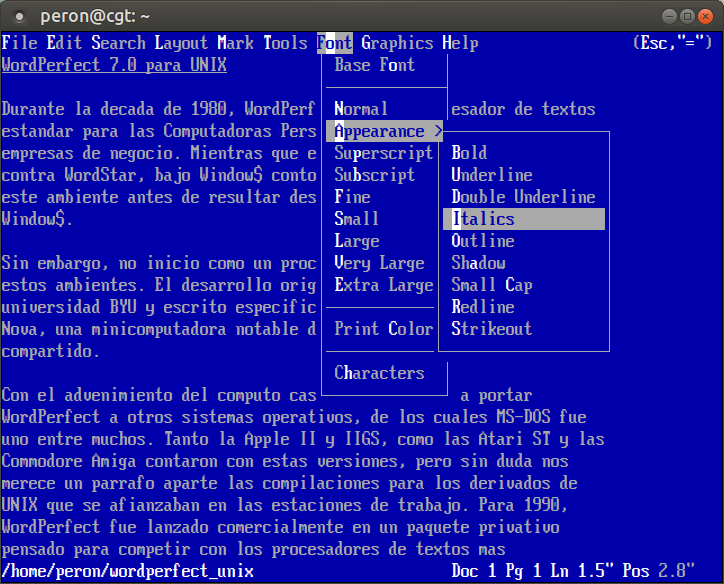Screen dimensions: 724x584
Task: Apply Outline appearance
Action: click(483, 241)
